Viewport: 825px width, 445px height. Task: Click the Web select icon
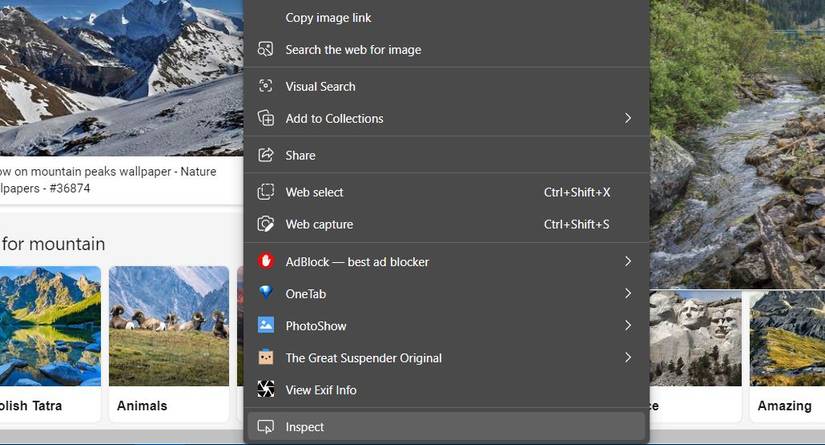click(266, 192)
